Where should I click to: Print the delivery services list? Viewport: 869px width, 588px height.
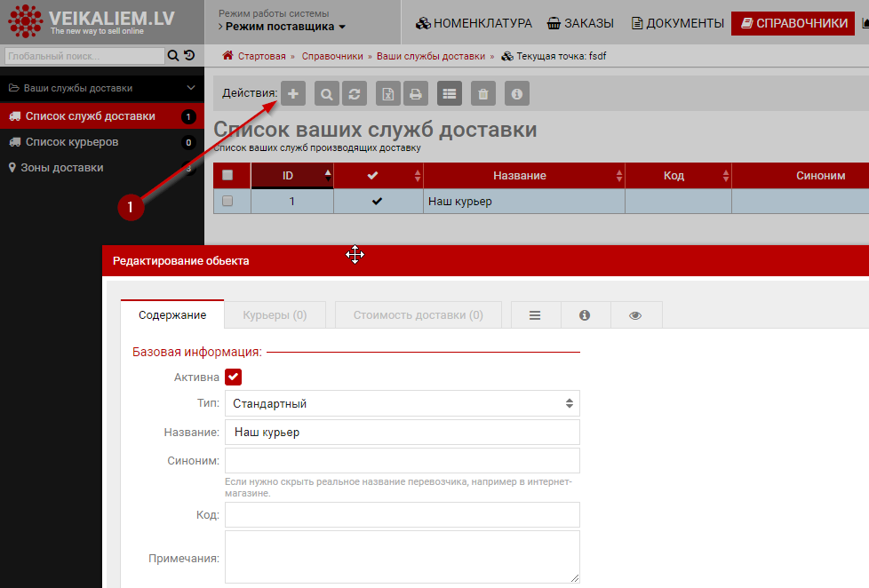(x=415, y=93)
